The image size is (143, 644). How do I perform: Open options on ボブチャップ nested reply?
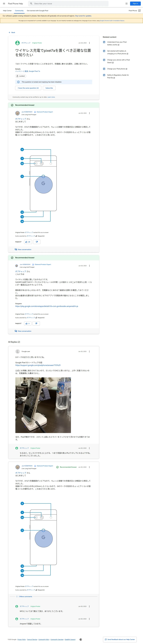[x=89, y=448]
